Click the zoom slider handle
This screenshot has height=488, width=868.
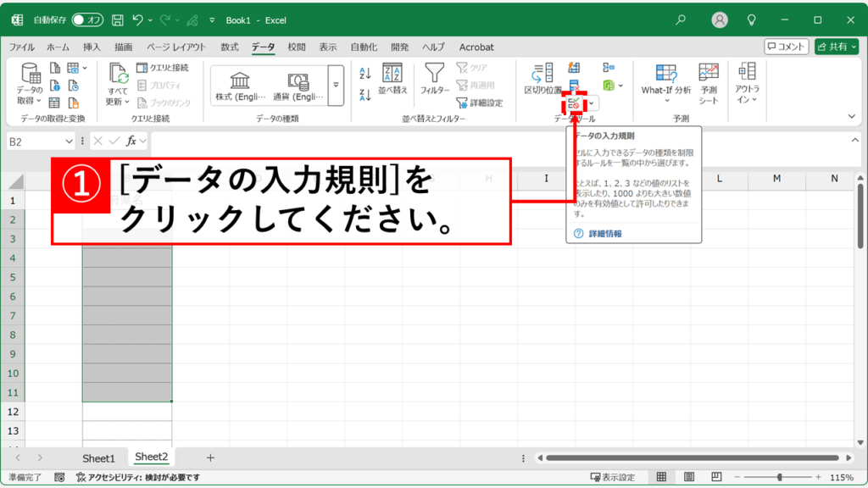click(x=780, y=477)
